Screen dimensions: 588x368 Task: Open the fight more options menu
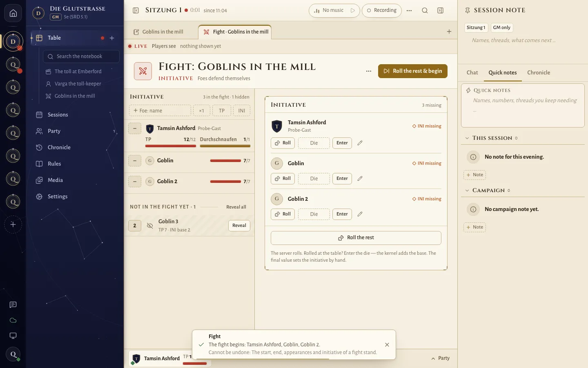[x=369, y=71]
